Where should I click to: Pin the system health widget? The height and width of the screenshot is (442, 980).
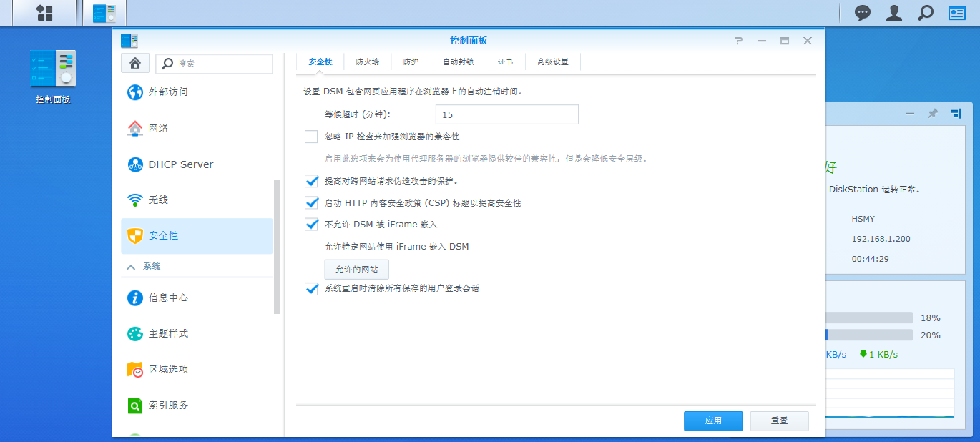coord(933,114)
